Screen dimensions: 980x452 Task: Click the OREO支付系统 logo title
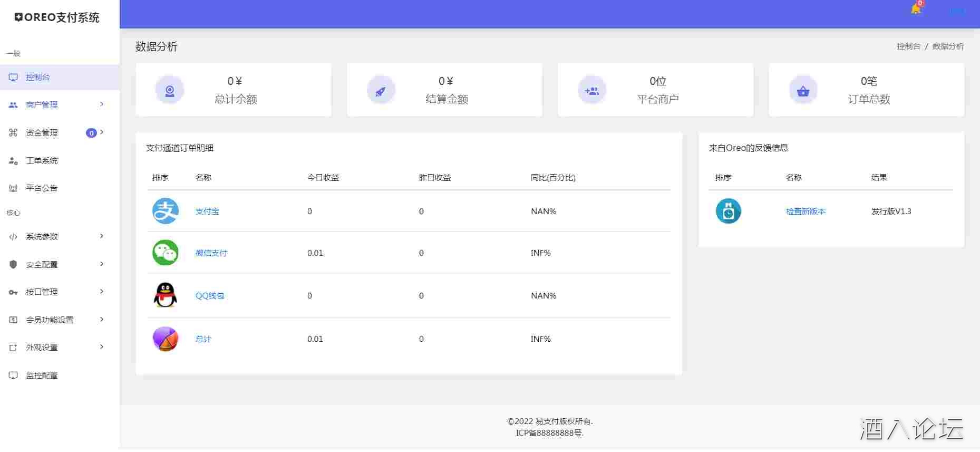pyautogui.click(x=57, y=17)
